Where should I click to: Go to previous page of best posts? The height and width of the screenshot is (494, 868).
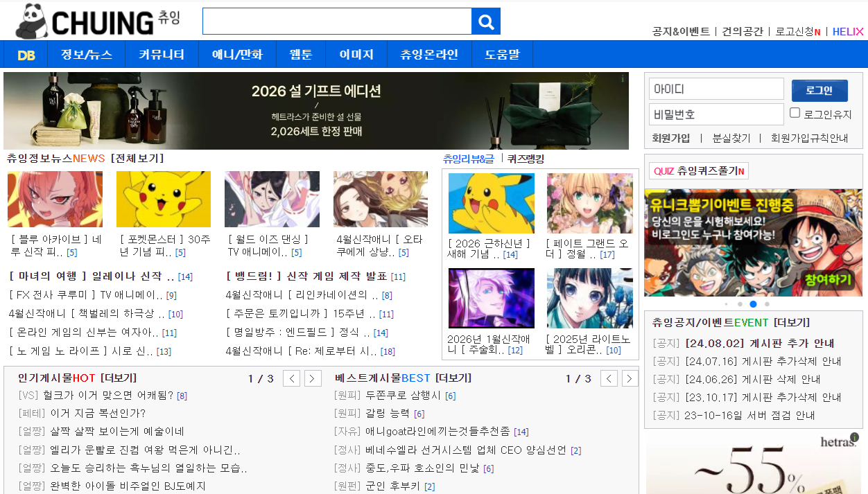609,378
